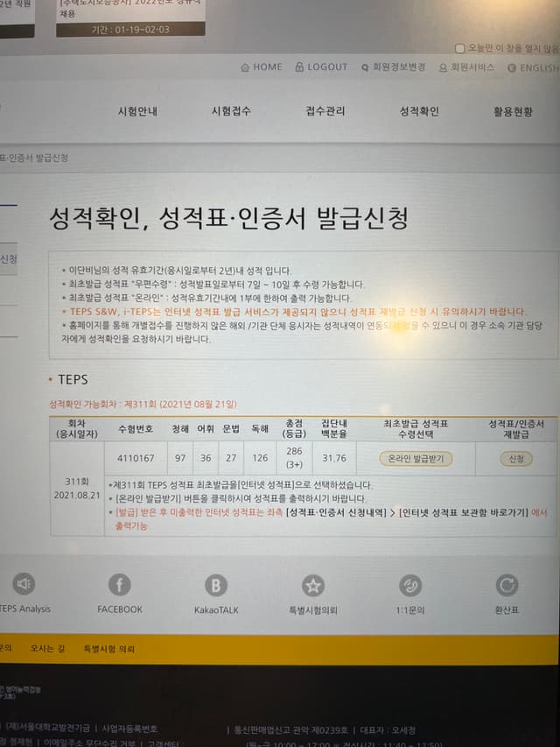560x747 pixels.
Task: Click the 수험번호 value 4110167
Action: point(136,458)
